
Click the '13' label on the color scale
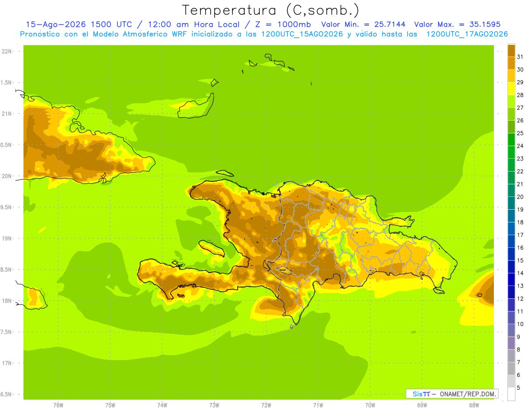pyautogui.click(x=520, y=286)
